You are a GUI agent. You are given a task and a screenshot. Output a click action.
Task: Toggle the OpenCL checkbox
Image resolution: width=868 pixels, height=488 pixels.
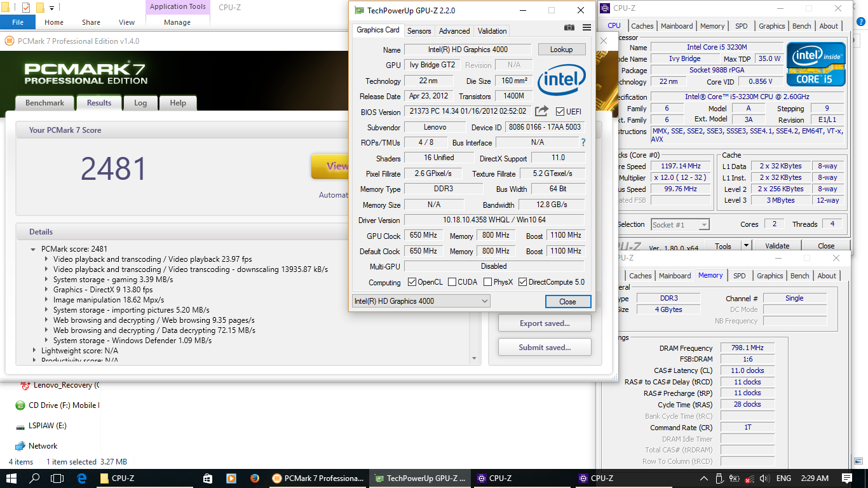412,282
